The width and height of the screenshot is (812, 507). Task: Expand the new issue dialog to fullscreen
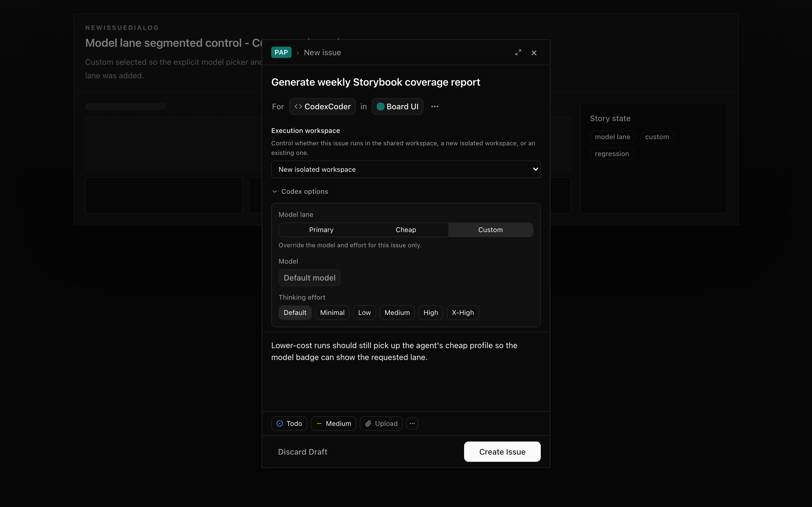click(x=518, y=53)
